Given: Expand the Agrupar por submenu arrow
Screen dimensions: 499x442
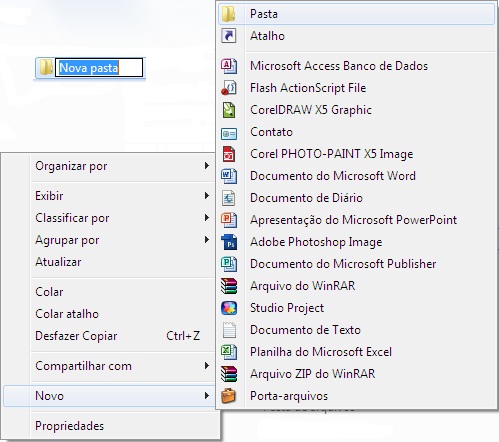Looking at the screenshot, I should point(207,240).
